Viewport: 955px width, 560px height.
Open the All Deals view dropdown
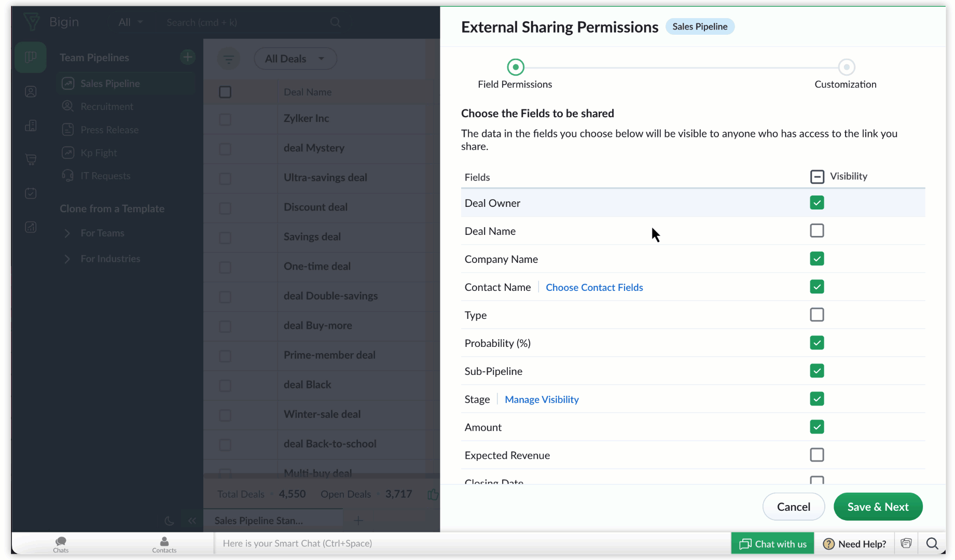point(295,59)
